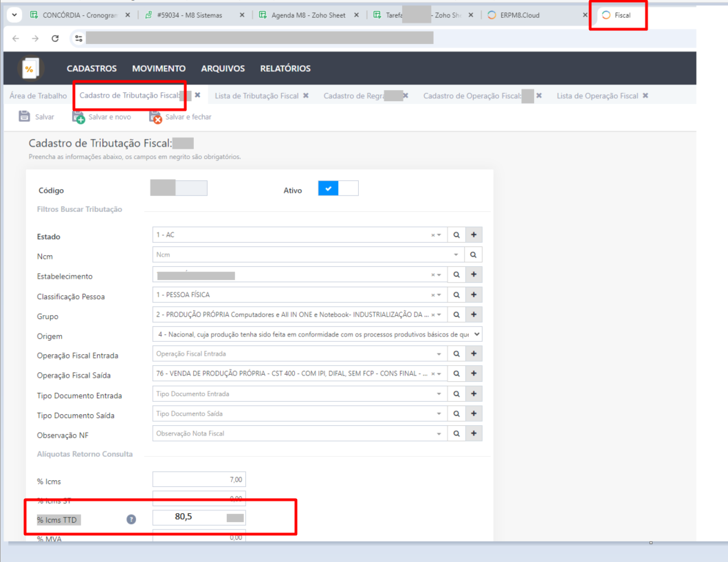728x562 pixels.
Task: Open the Estado dropdown showing 1 - AC
Action: (x=300, y=235)
